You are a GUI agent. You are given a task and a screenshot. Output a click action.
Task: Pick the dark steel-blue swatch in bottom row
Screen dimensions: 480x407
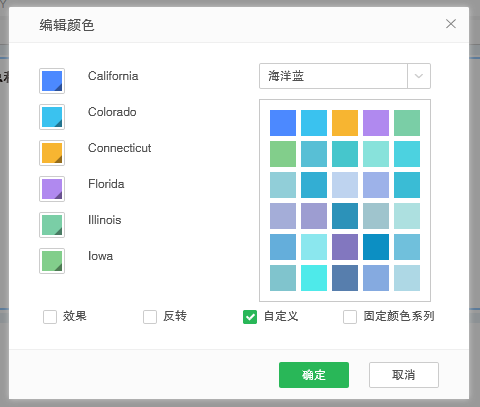[x=345, y=278]
